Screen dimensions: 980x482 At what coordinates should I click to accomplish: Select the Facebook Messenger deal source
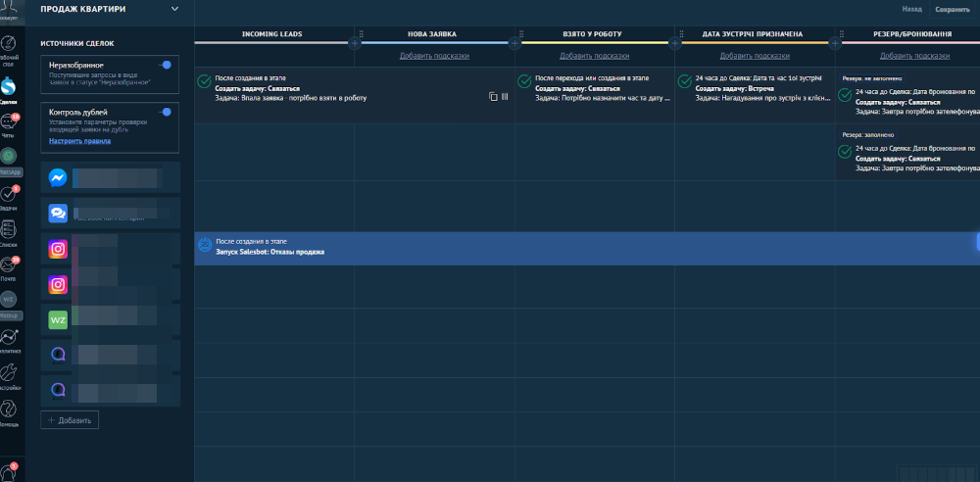point(110,178)
